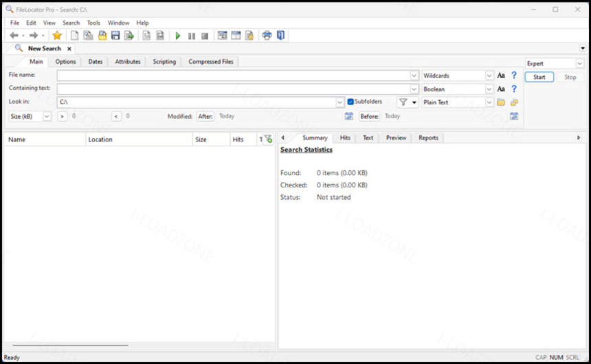Expand the Containing text history dropdown

coord(414,89)
